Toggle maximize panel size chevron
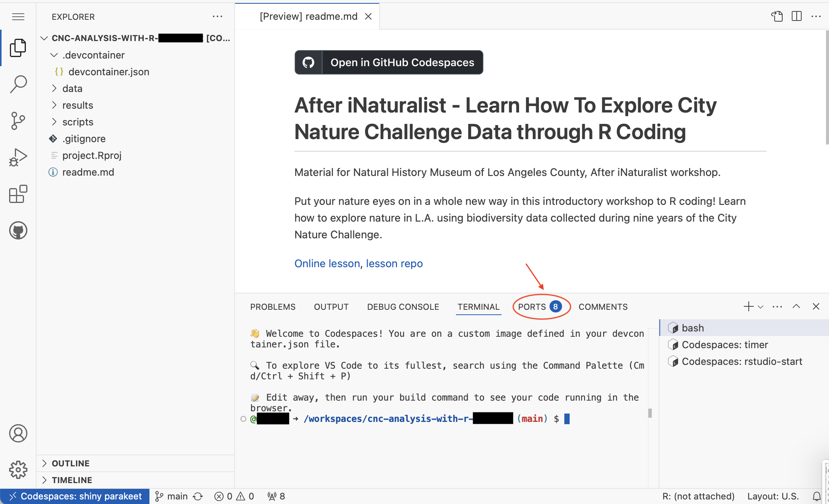This screenshot has height=504, width=829. point(796,306)
